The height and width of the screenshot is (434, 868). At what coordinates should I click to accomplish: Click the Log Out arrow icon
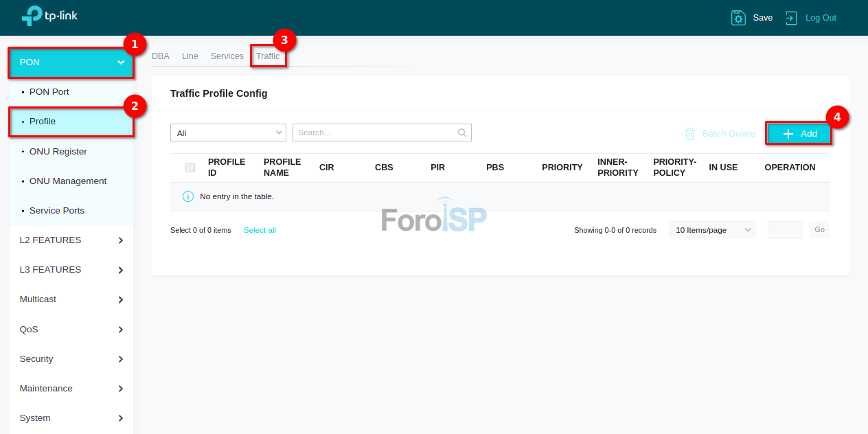point(792,18)
